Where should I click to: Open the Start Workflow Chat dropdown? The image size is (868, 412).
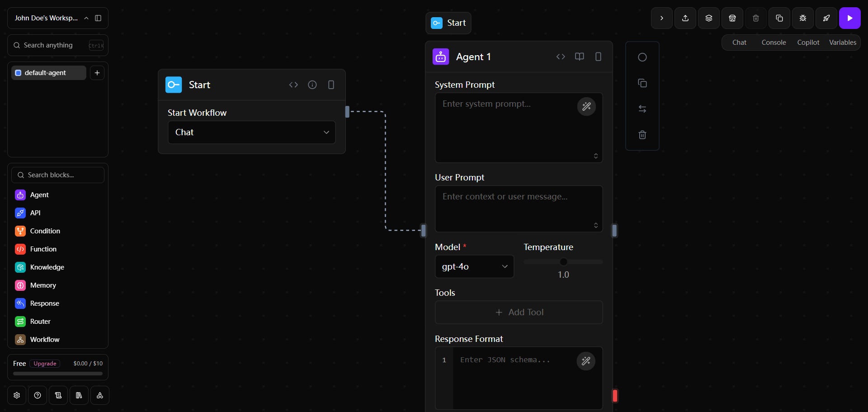[251, 133]
